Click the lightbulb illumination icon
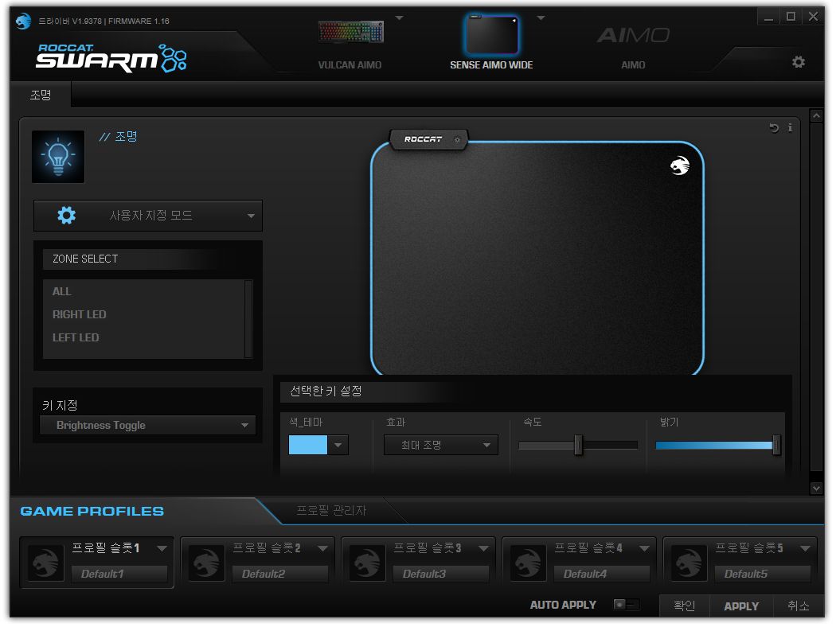The width and height of the screenshot is (840, 635). click(x=58, y=157)
